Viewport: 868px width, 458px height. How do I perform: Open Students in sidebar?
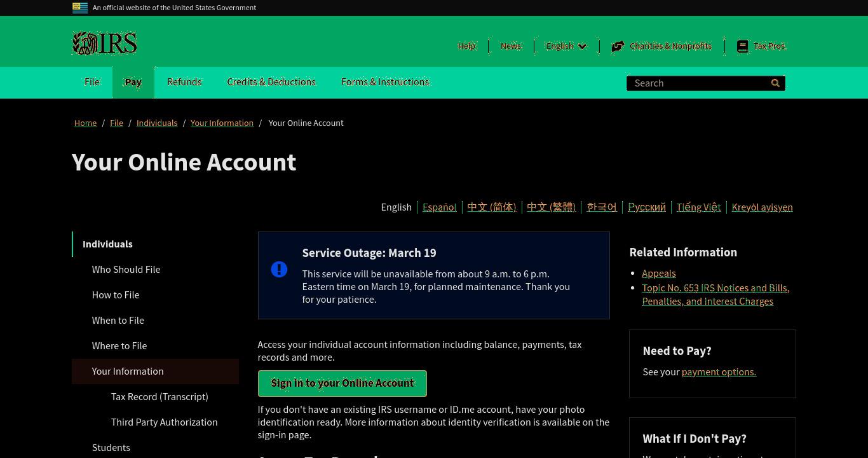click(x=111, y=448)
